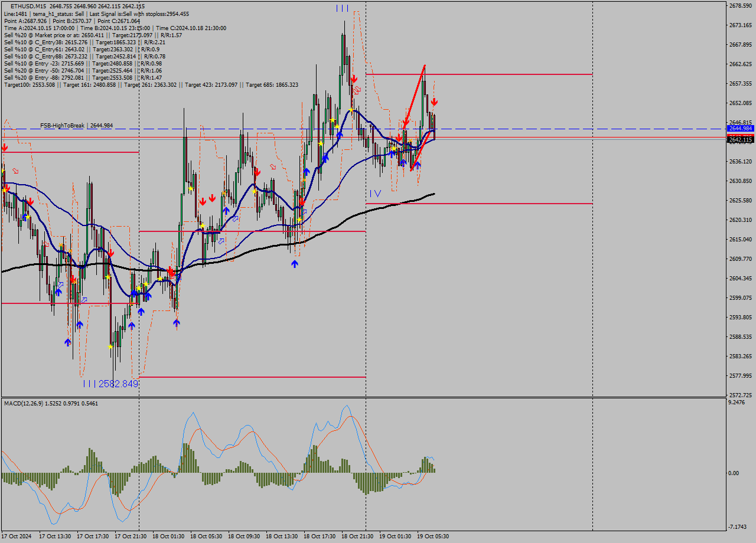Click the 'Sell %20 @ Entry -50: 2746.704' line
The image size is (756, 543).
pyautogui.click(x=83, y=71)
